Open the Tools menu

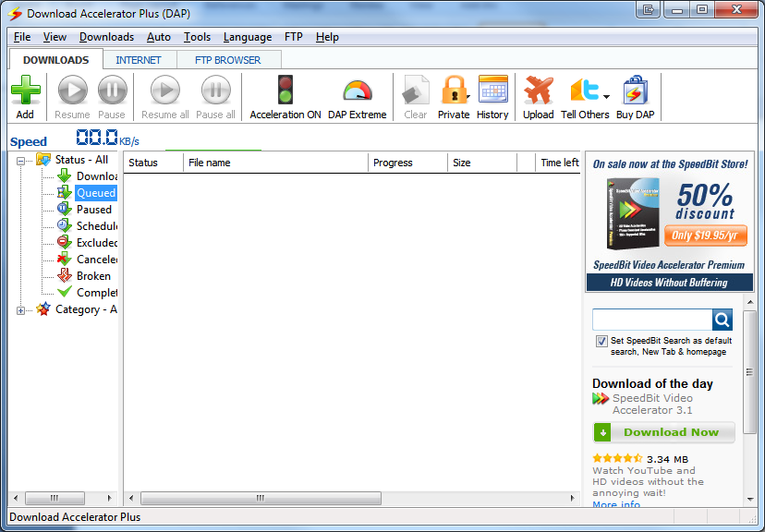click(197, 37)
